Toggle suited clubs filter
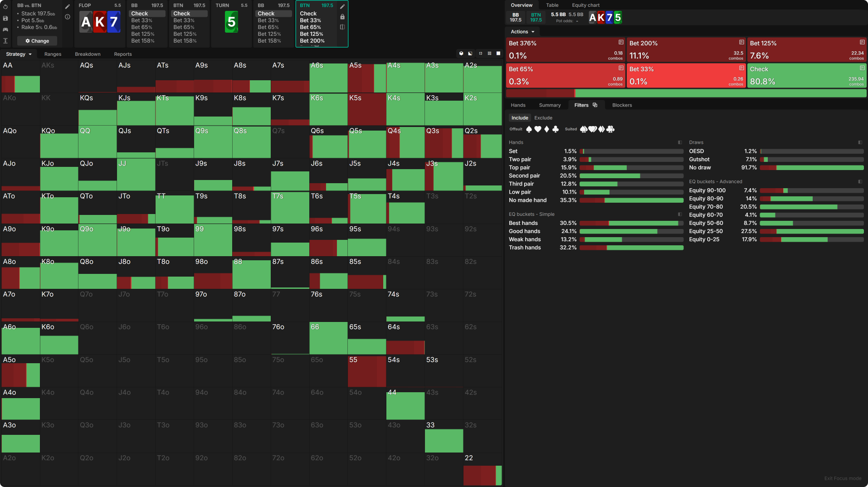 [x=610, y=129]
